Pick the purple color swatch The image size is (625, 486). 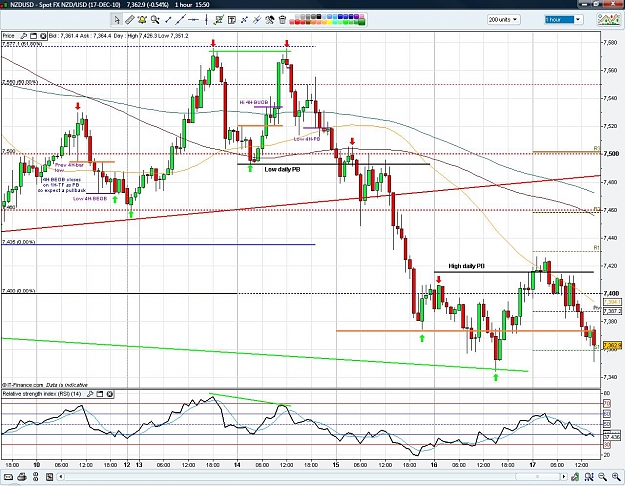pos(356,17)
